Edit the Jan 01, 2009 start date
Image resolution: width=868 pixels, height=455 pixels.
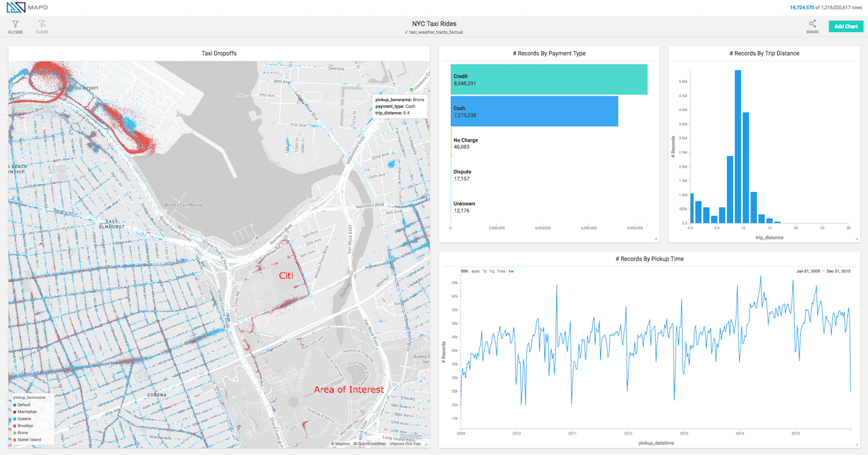coord(809,271)
